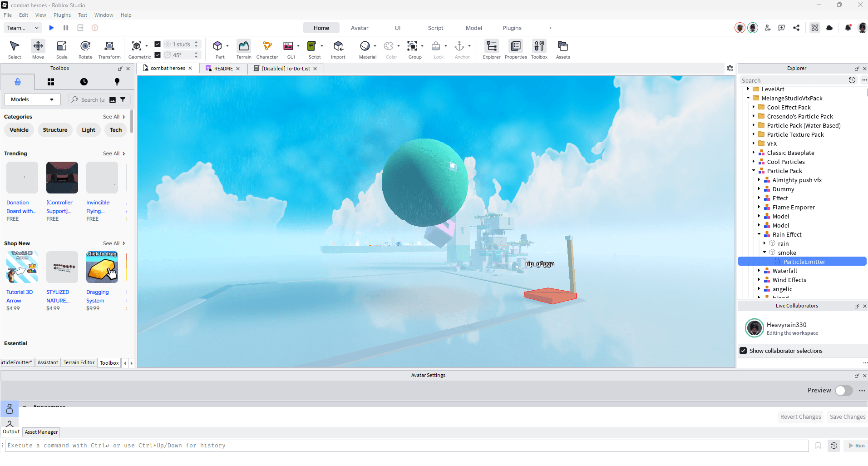
Task: Click the Revert Changes button
Action: (x=800, y=417)
